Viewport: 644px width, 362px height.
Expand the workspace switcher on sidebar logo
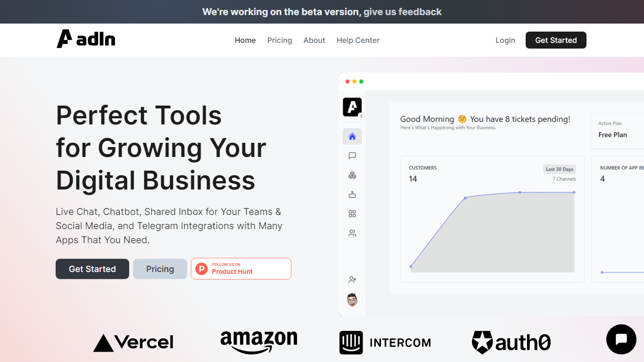tap(361, 116)
